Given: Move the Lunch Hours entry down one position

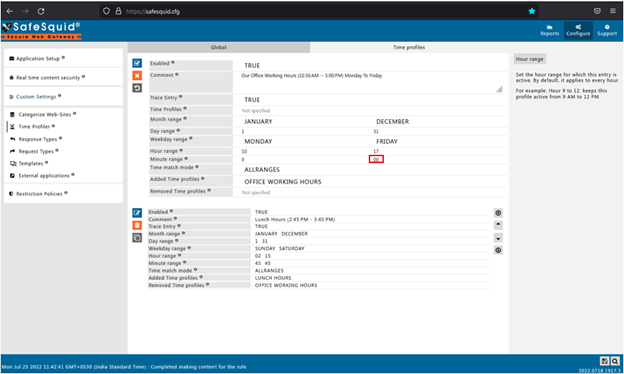Looking at the screenshot, I should pos(498,238).
